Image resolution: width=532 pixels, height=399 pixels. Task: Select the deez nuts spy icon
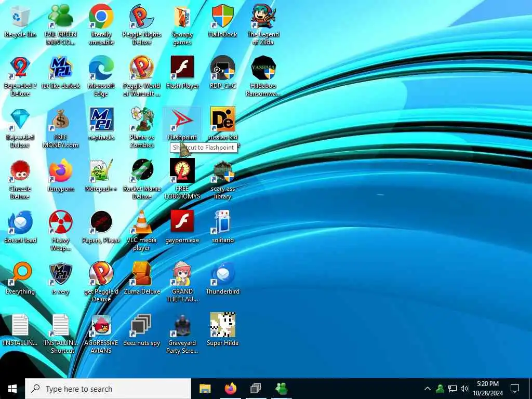[142, 331]
